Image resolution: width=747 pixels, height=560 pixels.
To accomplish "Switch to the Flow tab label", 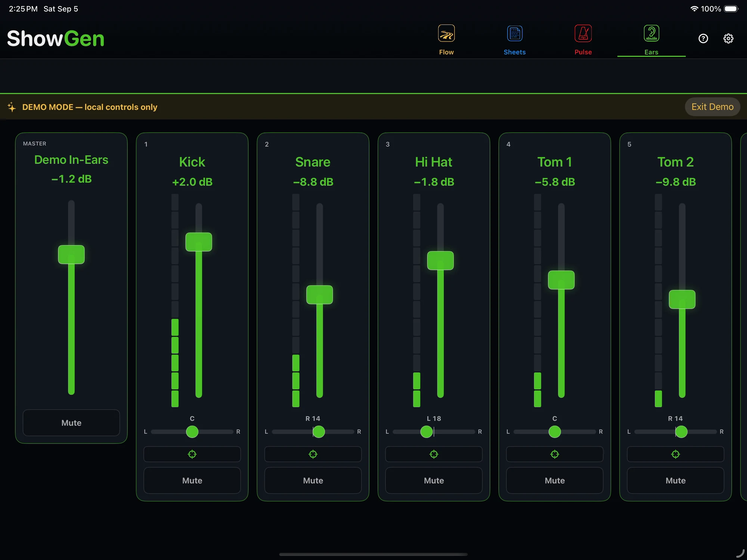I will (x=446, y=52).
